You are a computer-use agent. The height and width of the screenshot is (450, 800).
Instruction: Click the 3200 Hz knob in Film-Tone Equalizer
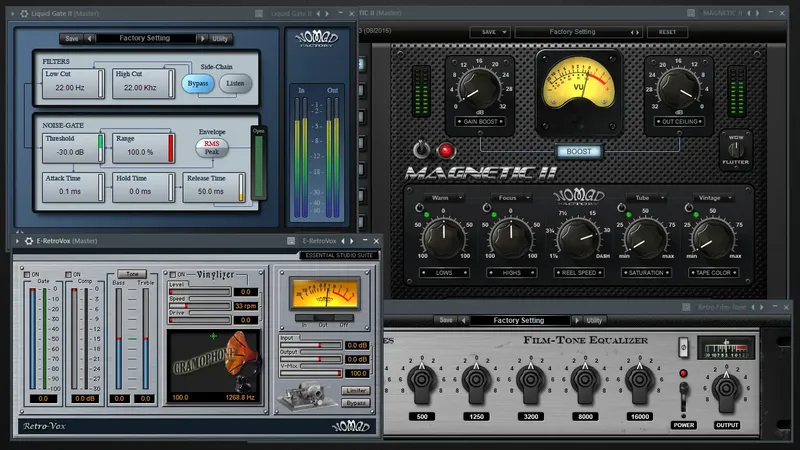tap(531, 381)
